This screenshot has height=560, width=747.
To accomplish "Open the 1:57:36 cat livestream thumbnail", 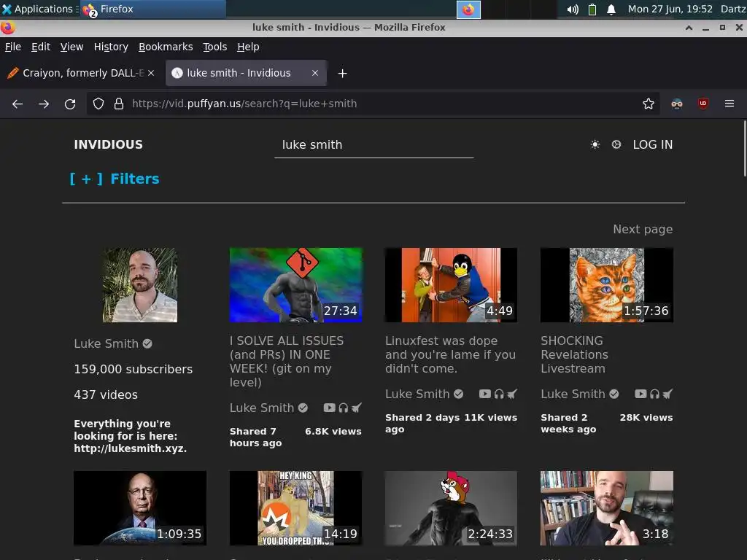I will pos(607,285).
